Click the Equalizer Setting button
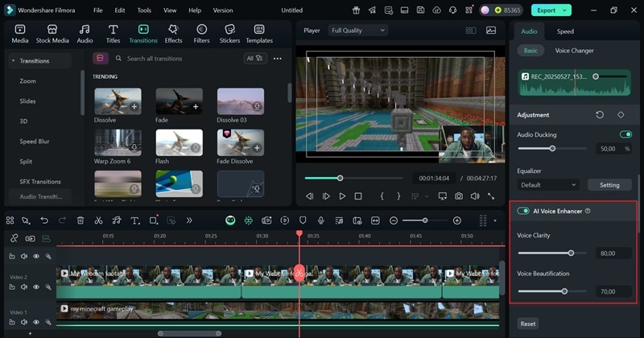The image size is (644, 338). tap(609, 185)
